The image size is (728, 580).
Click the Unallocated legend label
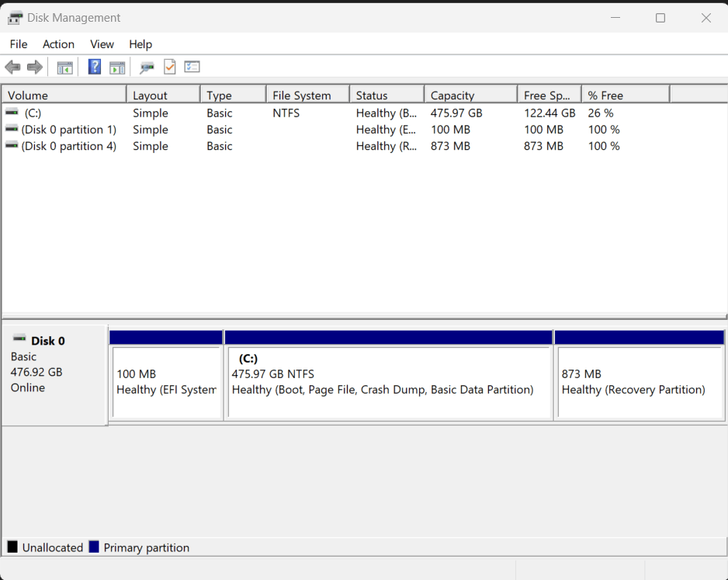(53, 548)
